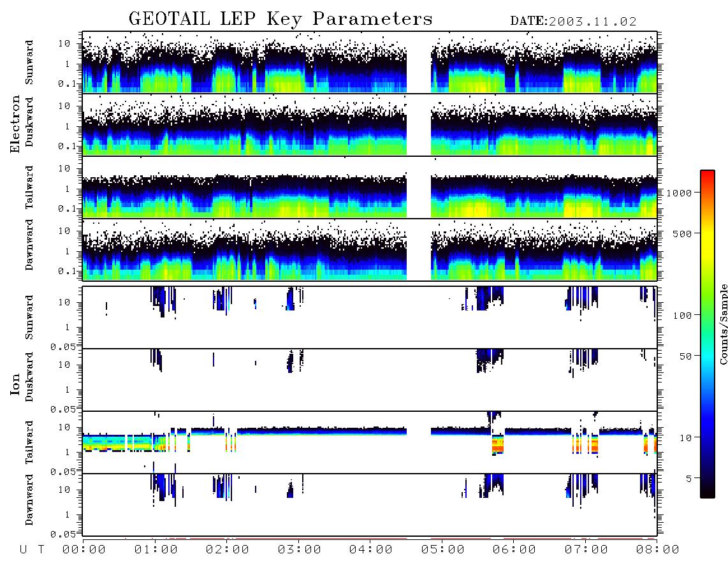
Task: Click the 'GEOTAIL LEP Key Parameters' title
Action: pyautogui.click(x=280, y=19)
